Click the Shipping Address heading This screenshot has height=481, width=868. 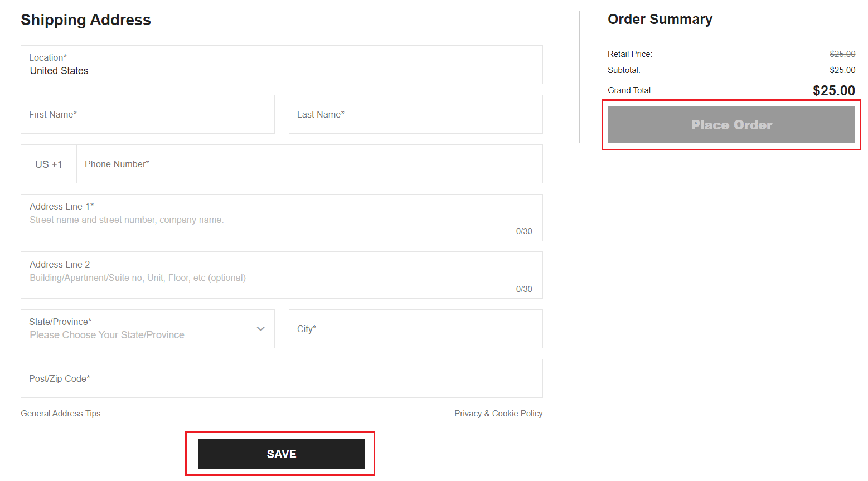tap(86, 20)
